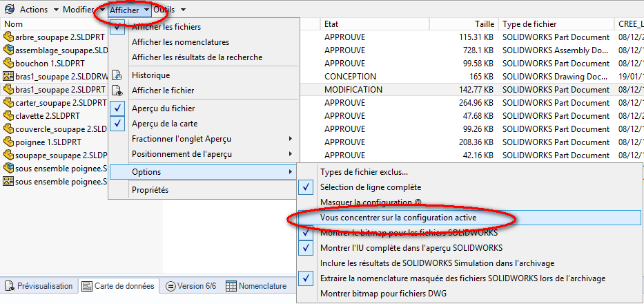Image resolution: width=644 pixels, height=304 pixels.
Task: Click the drawing icon of the last sous ensemble poignee row
Action: click(8, 182)
